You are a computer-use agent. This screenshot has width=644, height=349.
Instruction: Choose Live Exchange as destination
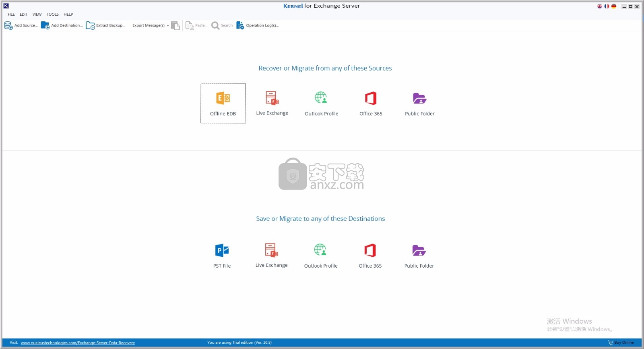[x=272, y=256]
